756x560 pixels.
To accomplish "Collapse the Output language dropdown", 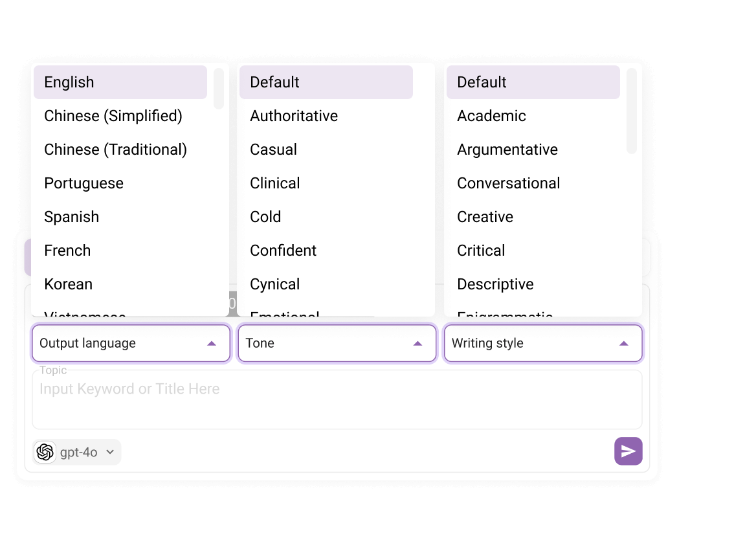I will coord(212,343).
